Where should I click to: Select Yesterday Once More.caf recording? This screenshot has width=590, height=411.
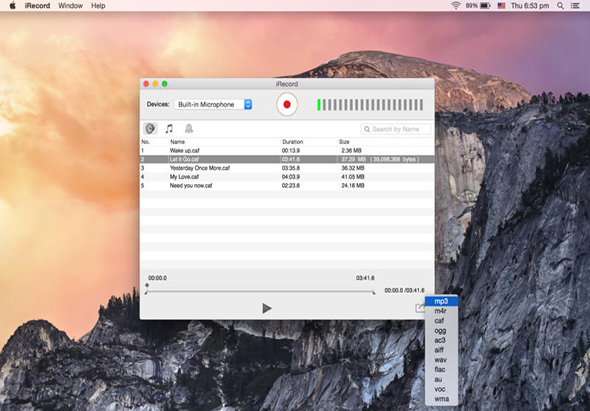click(x=287, y=168)
